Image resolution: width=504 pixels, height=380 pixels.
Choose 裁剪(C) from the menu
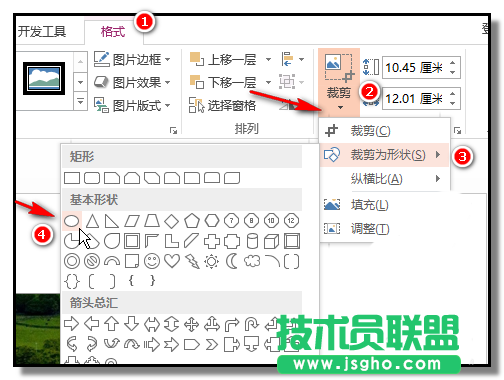384,131
